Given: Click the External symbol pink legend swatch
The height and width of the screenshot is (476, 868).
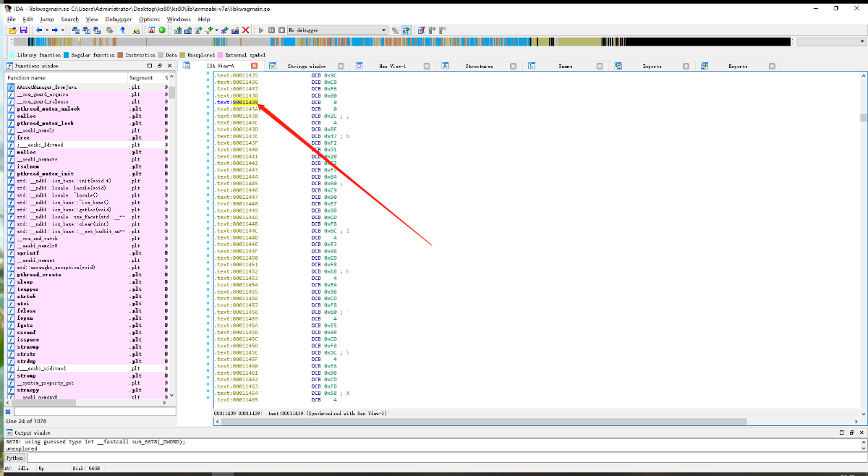Looking at the screenshot, I should coord(220,55).
